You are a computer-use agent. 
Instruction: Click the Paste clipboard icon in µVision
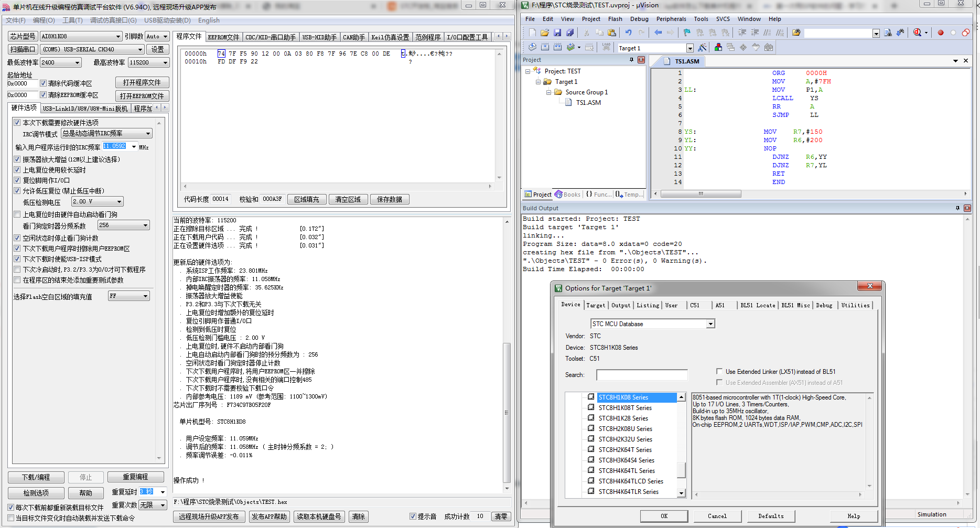(x=611, y=33)
